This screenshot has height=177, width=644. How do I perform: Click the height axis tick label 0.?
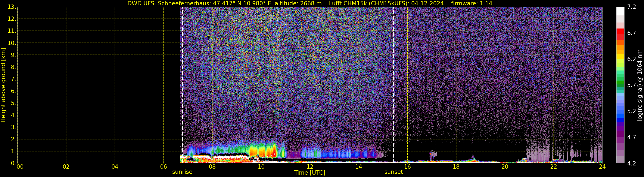tap(13, 163)
